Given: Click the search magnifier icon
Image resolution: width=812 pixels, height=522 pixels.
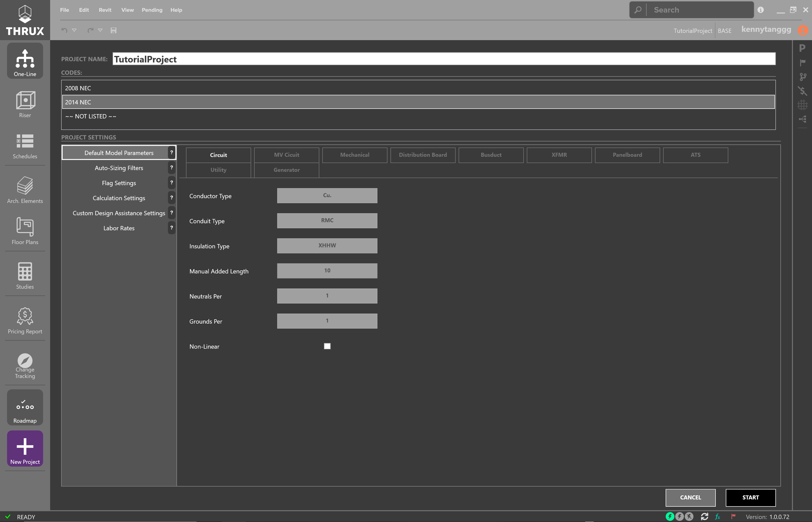Looking at the screenshot, I should 638,10.
